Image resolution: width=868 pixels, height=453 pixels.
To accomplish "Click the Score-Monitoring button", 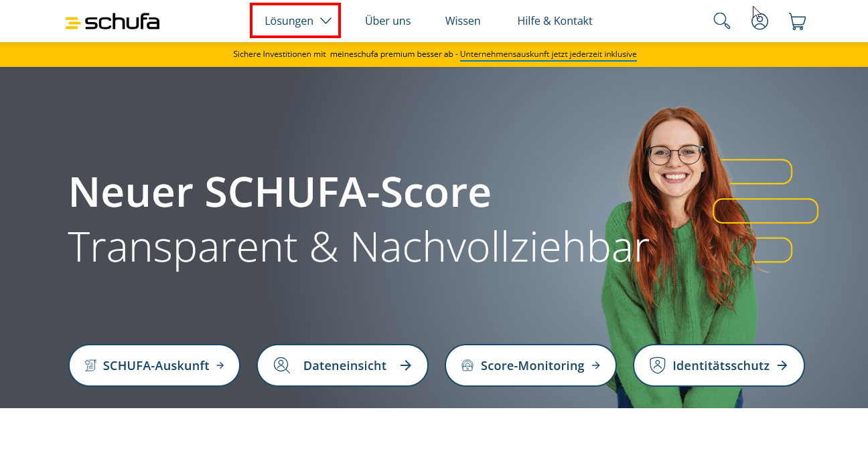I will tap(531, 365).
